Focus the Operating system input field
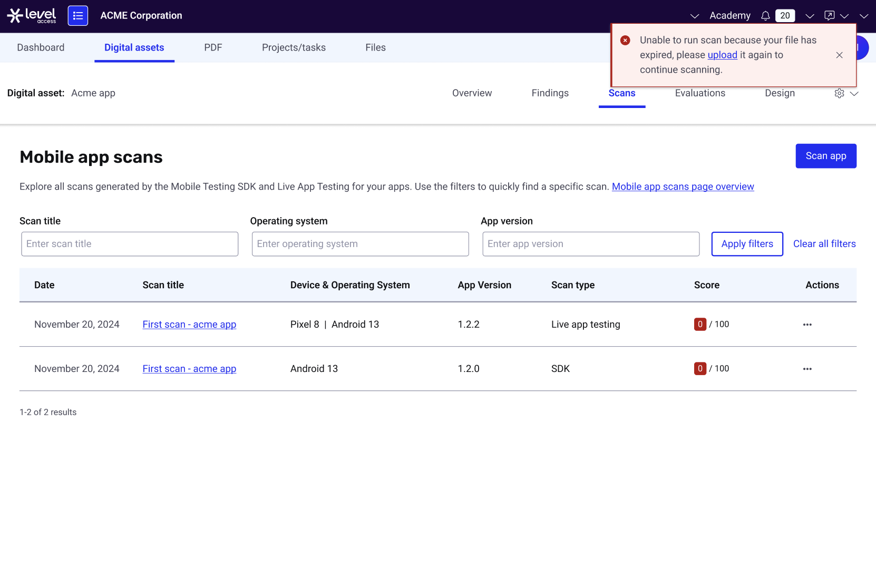Image resolution: width=876 pixels, height=588 pixels. [360, 244]
